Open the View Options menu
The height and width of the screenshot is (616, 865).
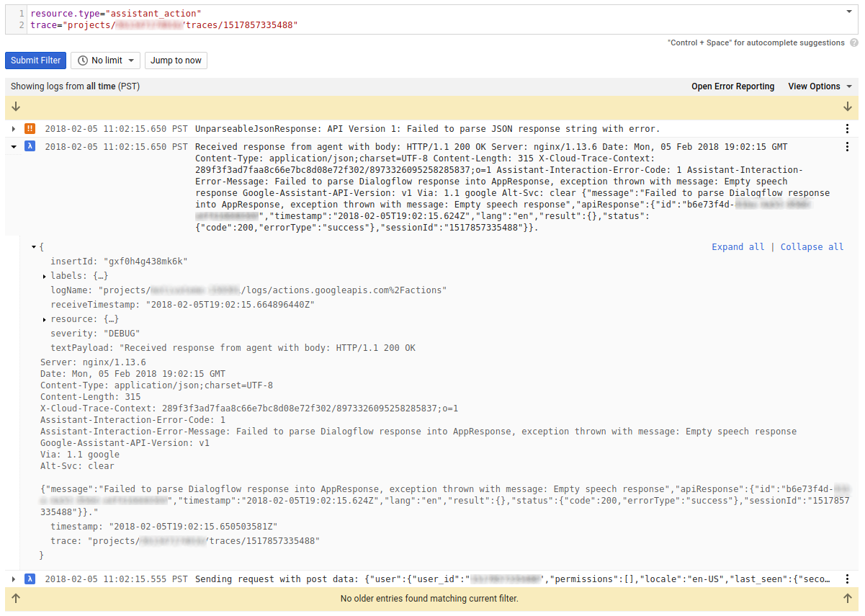[x=820, y=86]
